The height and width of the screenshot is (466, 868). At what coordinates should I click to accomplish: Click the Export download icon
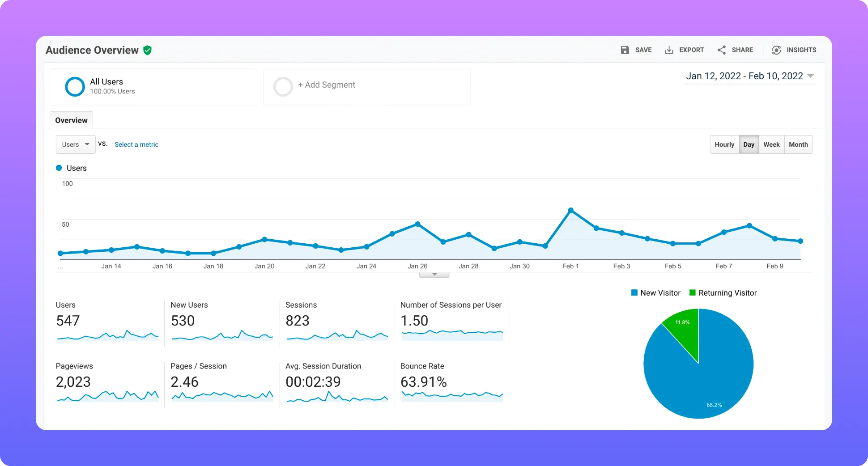click(x=669, y=50)
